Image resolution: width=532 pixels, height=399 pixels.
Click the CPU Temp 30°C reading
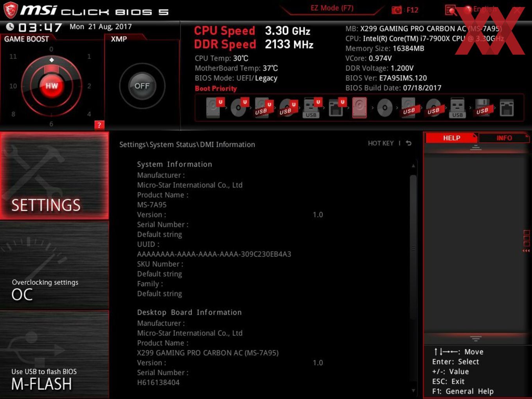(x=221, y=58)
